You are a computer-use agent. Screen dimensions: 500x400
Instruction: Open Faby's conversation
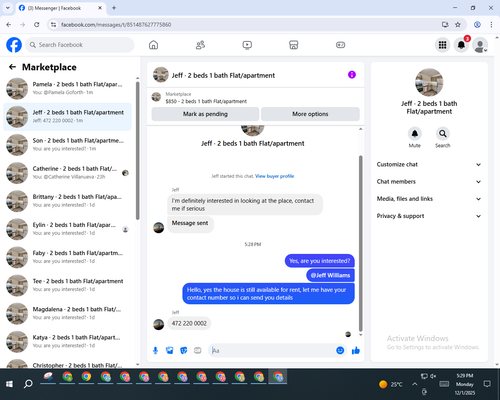[x=67, y=257]
